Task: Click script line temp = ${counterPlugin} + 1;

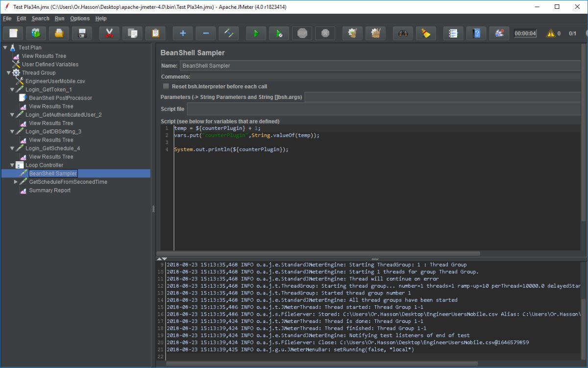Action: click(217, 128)
